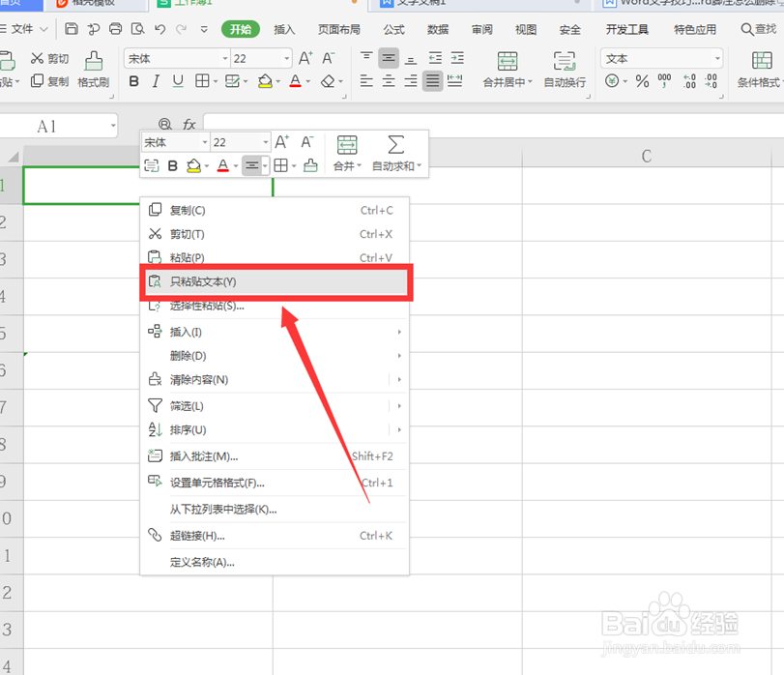
Task: Click mini toolbar Bold button
Action: coord(172,165)
